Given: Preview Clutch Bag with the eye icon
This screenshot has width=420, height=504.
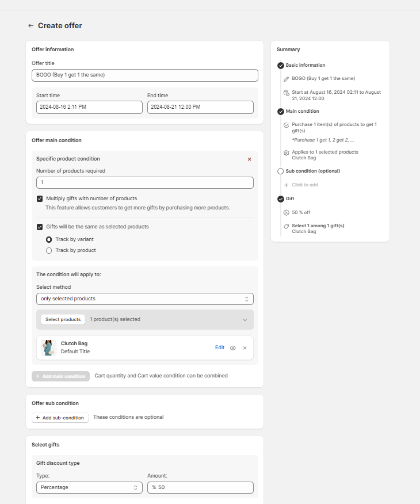Looking at the screenshot, I should click(x=233, y=348).
